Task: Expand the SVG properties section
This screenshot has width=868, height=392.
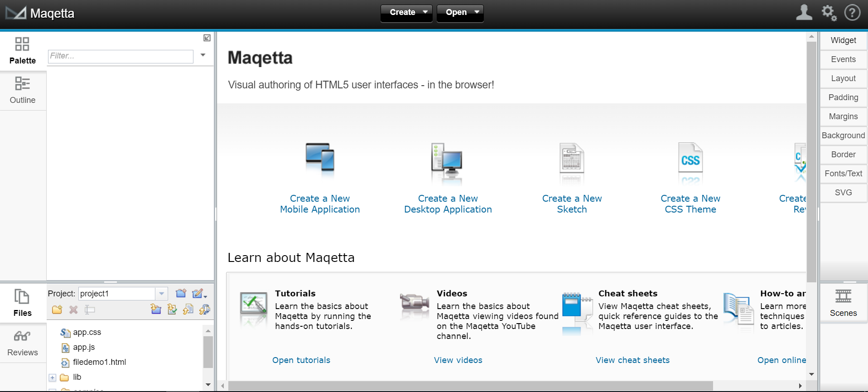Action: tap(843, 193)
